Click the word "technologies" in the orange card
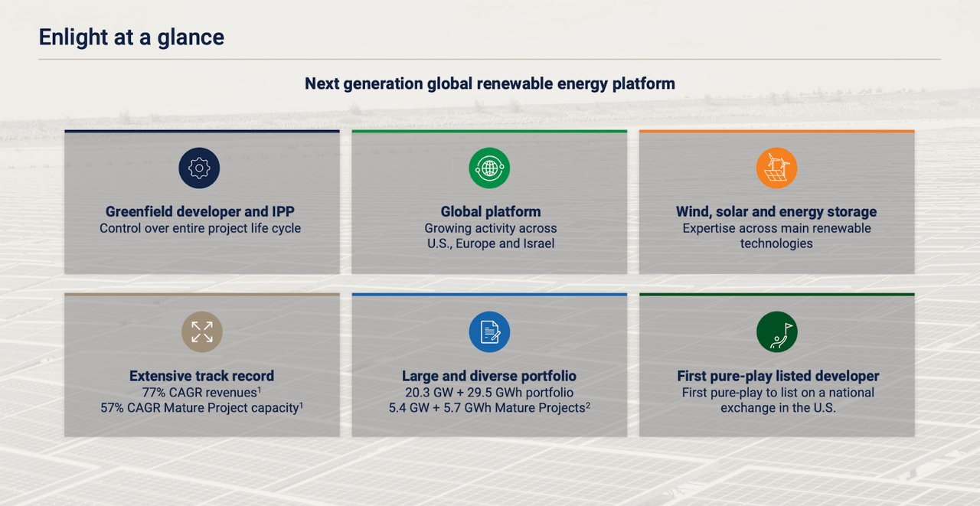This screenshot has height=506, width=980. tap(776, 243)
